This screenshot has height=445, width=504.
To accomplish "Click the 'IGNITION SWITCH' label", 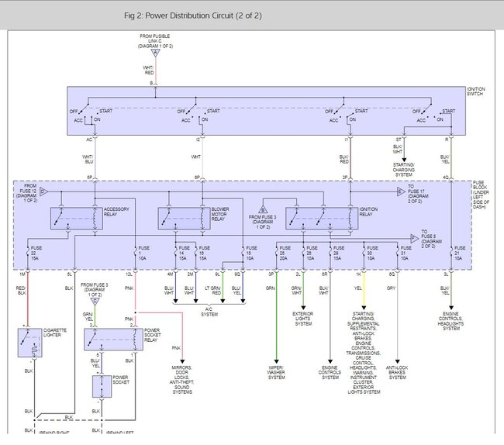I will pyautogui.click(x=476, y=91).
